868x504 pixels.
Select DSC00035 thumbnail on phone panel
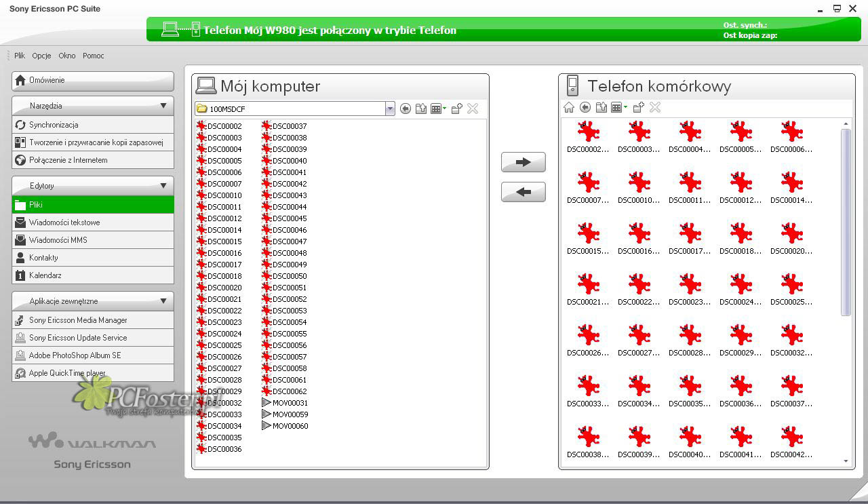(x=690, y=391)
